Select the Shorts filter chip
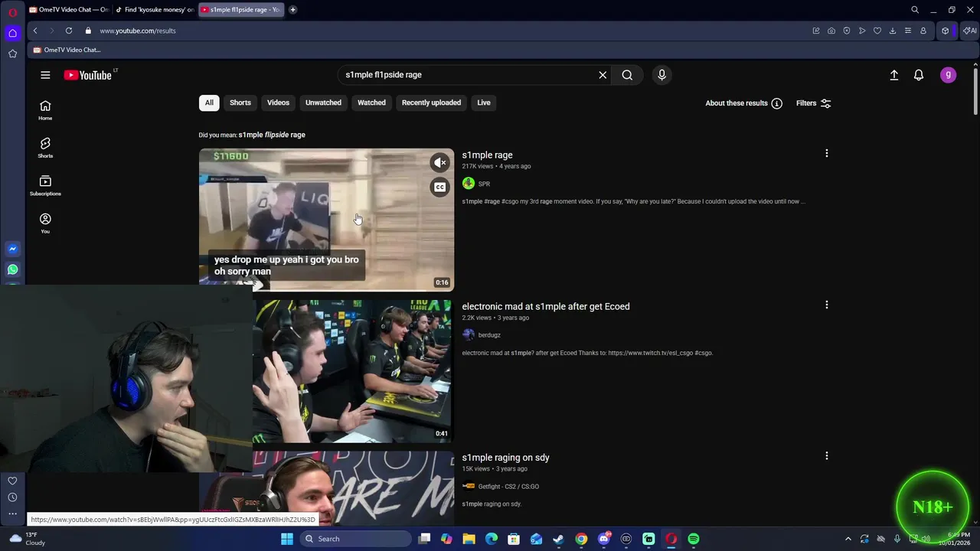The width and height of the screenshot is (980, 551). click(x=240, y=103)
